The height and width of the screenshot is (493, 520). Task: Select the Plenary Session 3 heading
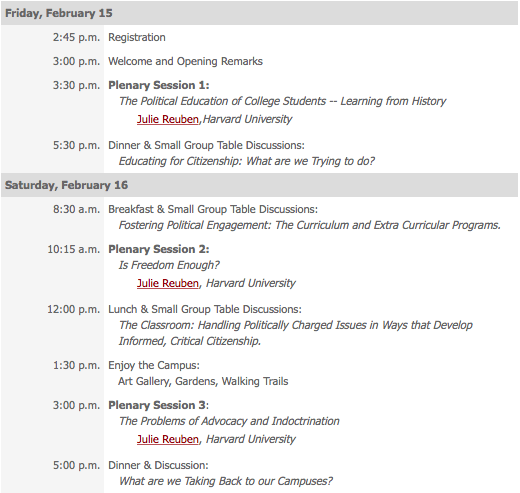pos(158,405)
